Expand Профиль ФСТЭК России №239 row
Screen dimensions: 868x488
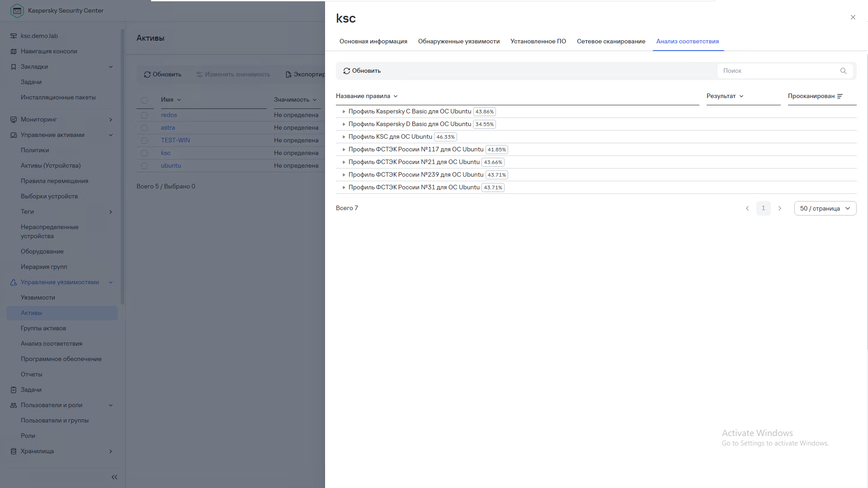pyautogui.click(x=344, y=175)
